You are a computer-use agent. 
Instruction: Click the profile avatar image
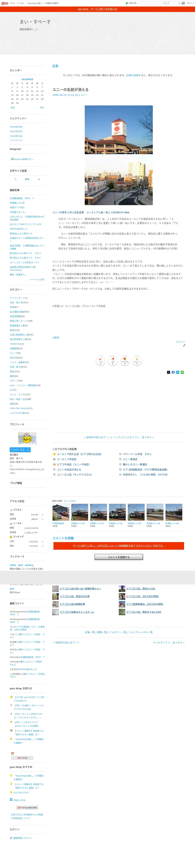[x=27, y=438]
